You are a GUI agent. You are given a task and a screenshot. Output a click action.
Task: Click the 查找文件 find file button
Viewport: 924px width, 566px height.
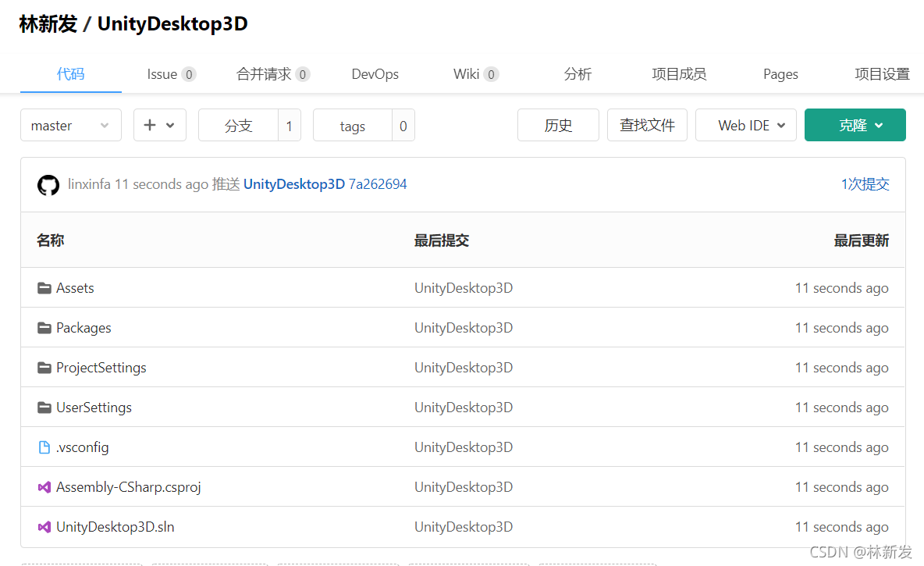[x=647, y=125]
